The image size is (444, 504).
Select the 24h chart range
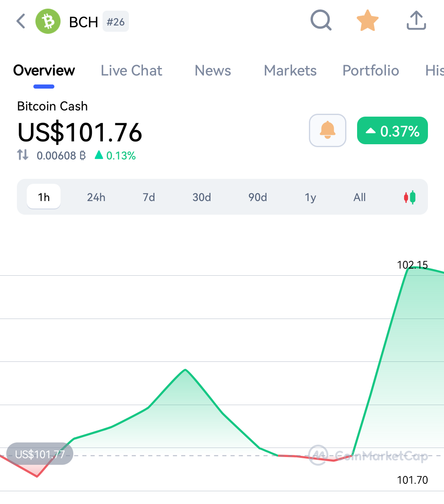pyautogui.click(x=96, y=197)
